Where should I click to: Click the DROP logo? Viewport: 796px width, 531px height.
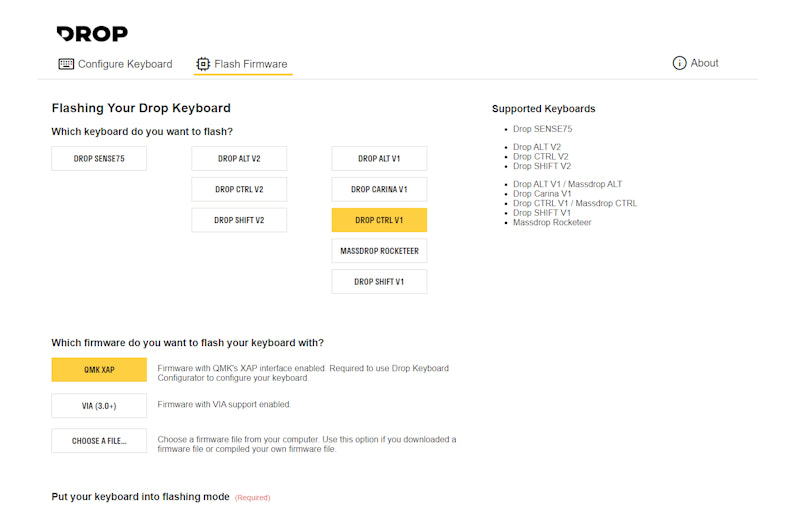92,34
